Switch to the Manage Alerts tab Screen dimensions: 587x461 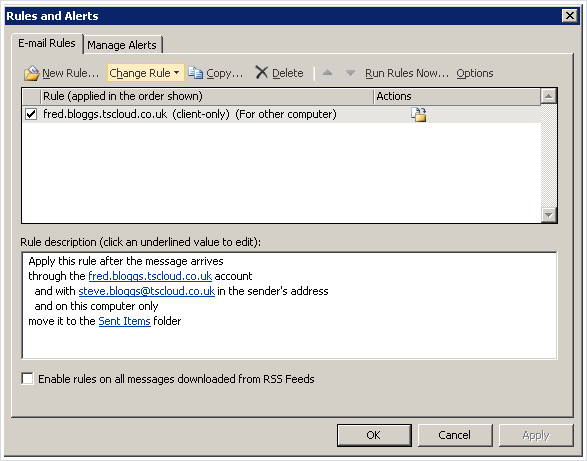122,45
